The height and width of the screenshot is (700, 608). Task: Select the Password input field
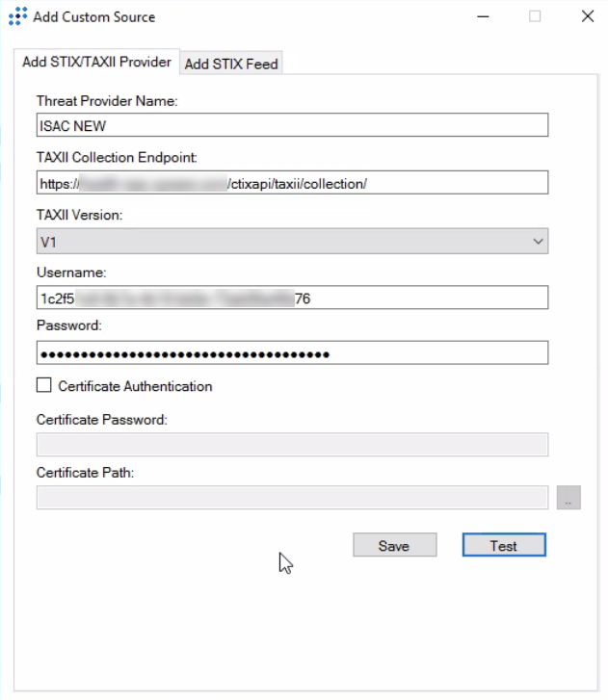292,353
